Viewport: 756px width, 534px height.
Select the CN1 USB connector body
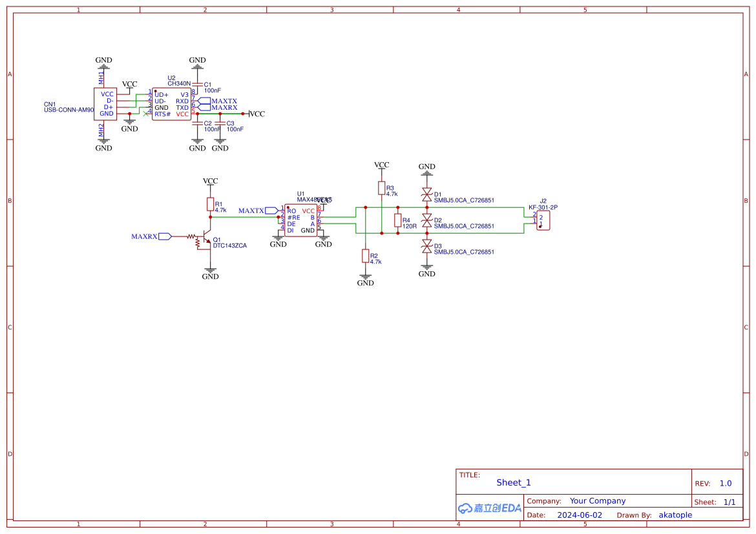[x=105, y=104]
